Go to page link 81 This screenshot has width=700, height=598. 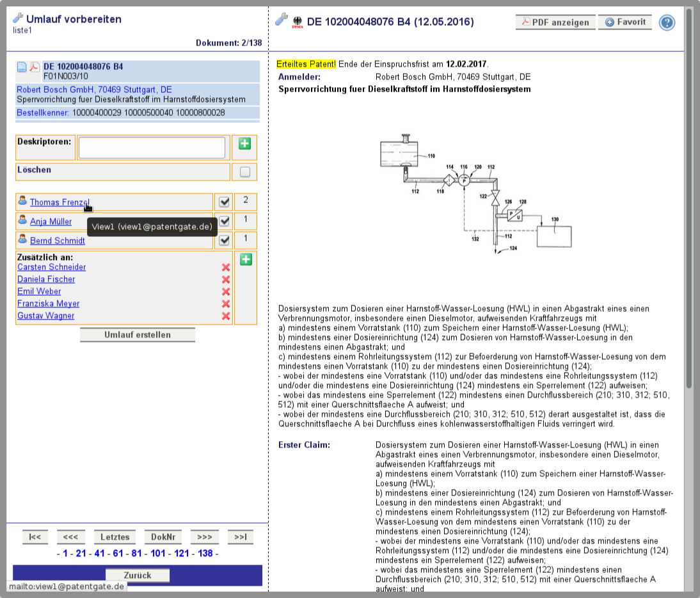136,553
